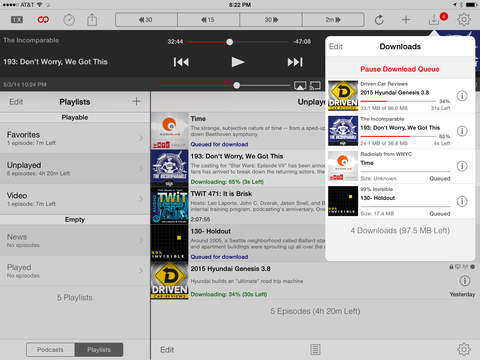480x360 pixels.
Task: Pause Download Queue
Action: [400, 69]
